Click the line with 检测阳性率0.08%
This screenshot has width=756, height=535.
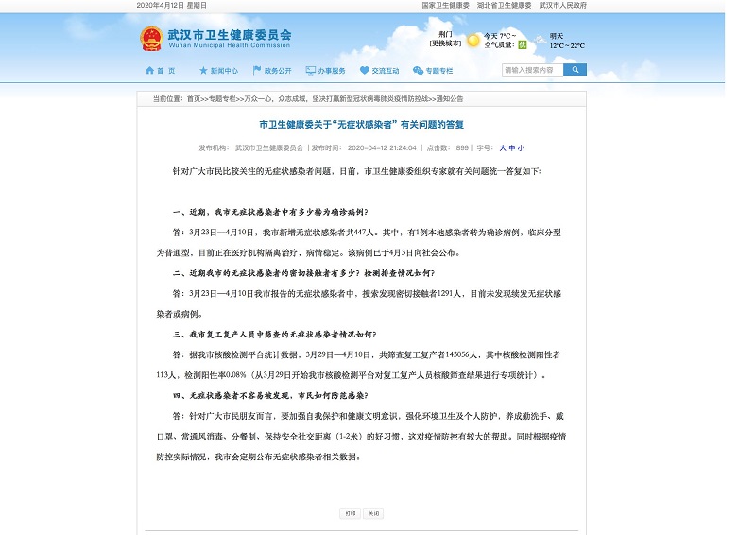(x=351, y=375)
